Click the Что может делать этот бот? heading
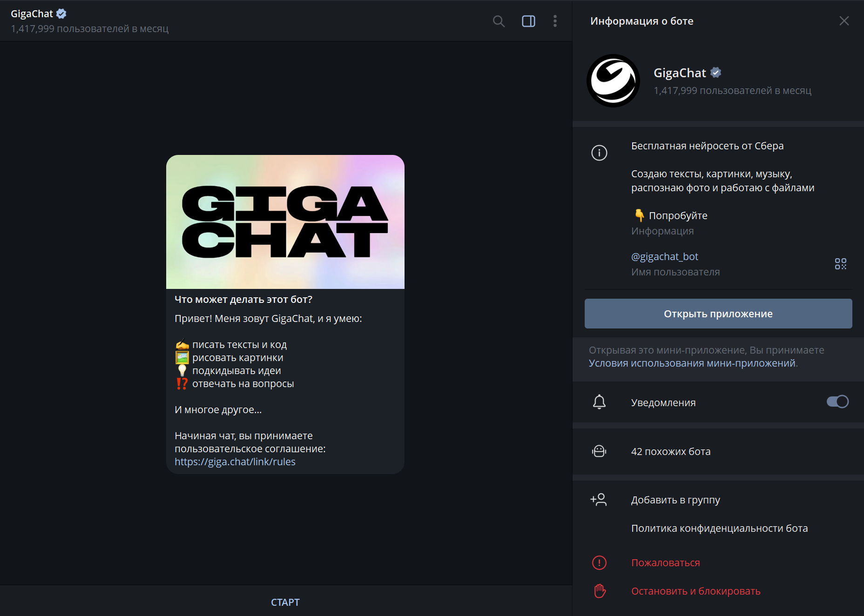Image resolution: width=864 pixels, height=616 pixels. pos(243,300)
